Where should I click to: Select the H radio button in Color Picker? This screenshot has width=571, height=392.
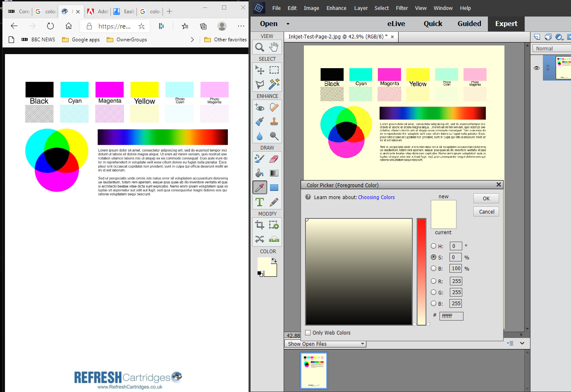click(x=434, y=246)
